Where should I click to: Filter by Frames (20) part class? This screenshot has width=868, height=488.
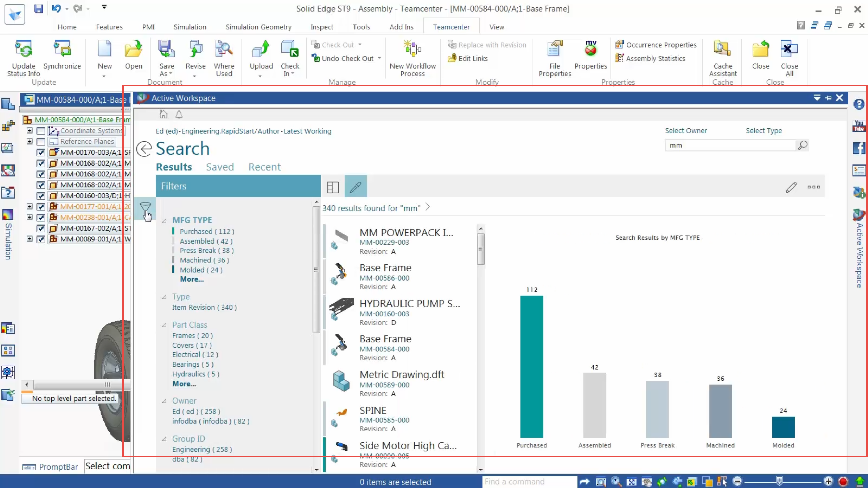click(192, 336)
